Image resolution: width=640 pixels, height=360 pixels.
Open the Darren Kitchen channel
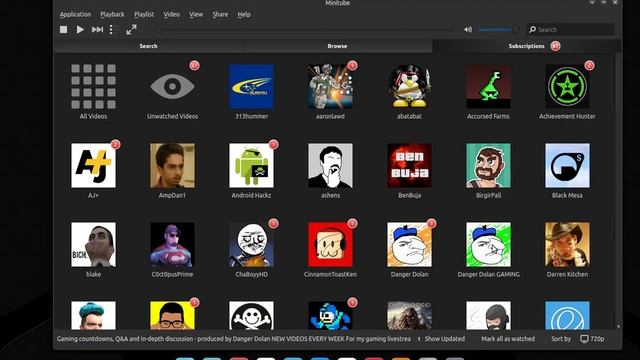point(567,244)
